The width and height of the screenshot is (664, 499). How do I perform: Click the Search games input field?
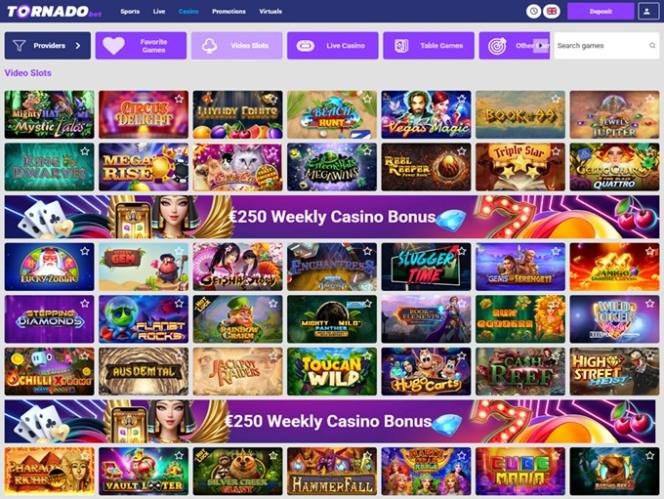pyautogui.click(x=601, y=45)
